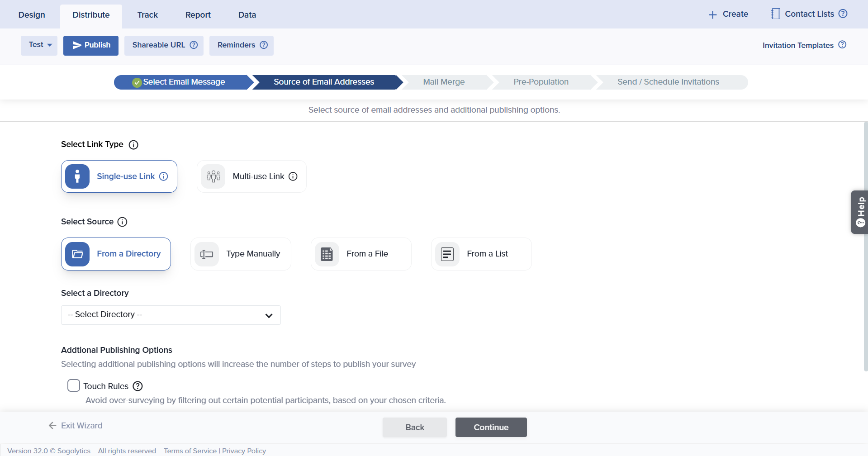868x456 pixels.
Task: Select the Multi-use Link group icon
Action: pos(213,176)
